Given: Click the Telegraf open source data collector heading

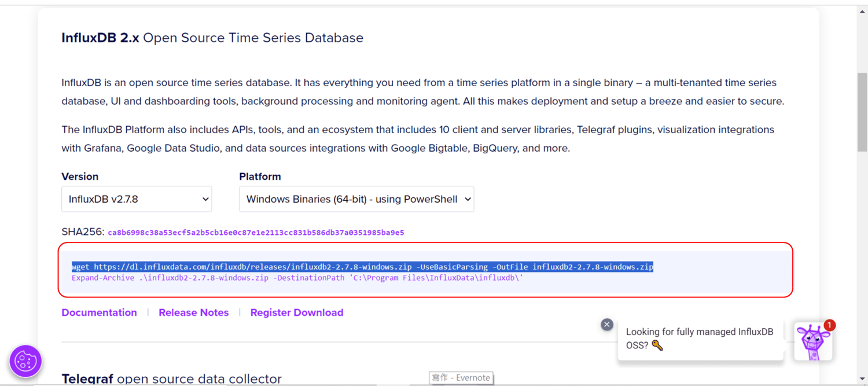Looking at the screenshot, I should tap(171, 379).
